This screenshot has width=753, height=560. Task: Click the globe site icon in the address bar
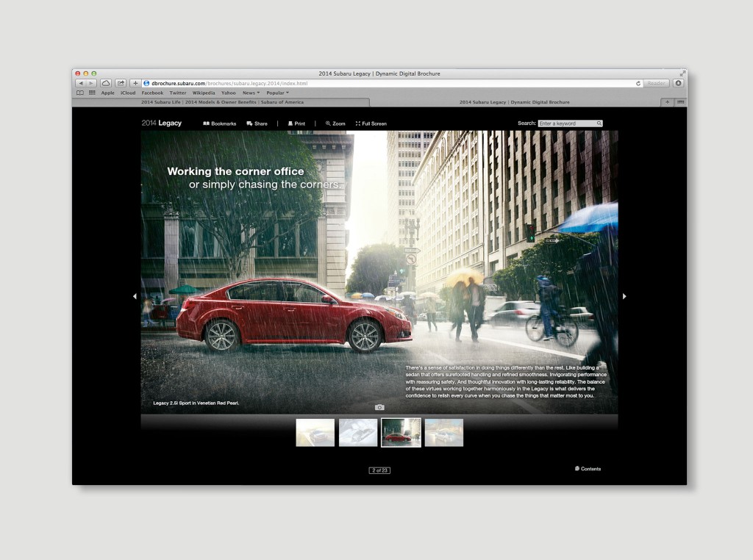pyautogui.click(x=147, y=84)
